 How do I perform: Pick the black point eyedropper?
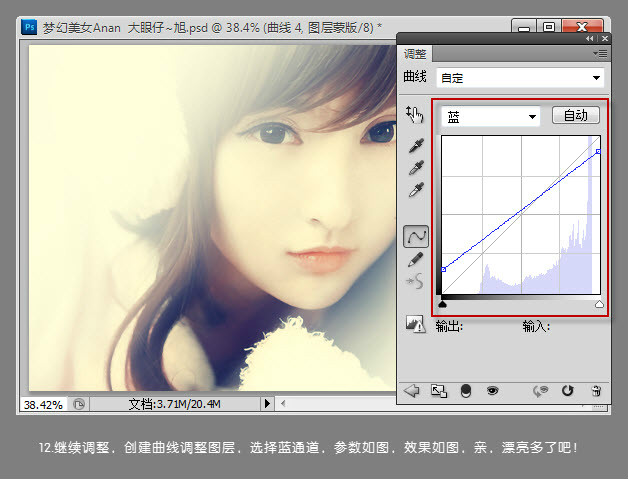tap(416, 146)
